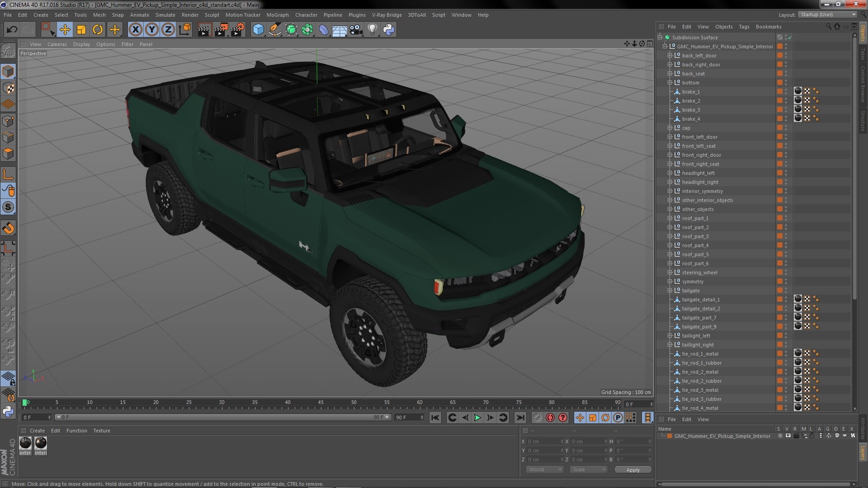Click the Apply button

click(x=633, y=470)
